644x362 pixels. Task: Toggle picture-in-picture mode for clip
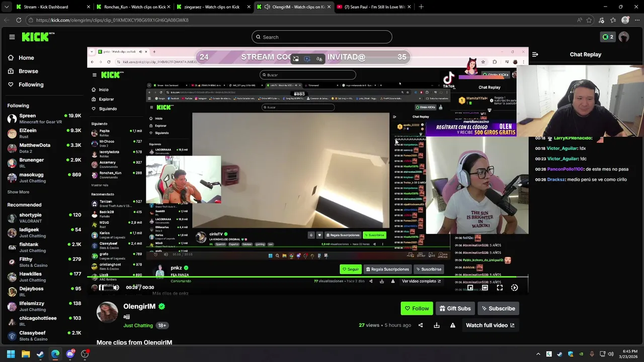click(470, 288)
